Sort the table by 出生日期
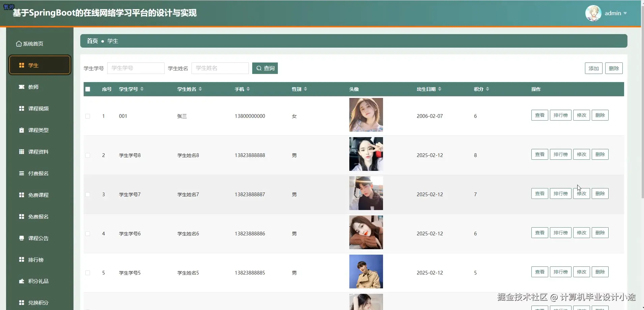644x310 pixels. (x=440, y=89)
